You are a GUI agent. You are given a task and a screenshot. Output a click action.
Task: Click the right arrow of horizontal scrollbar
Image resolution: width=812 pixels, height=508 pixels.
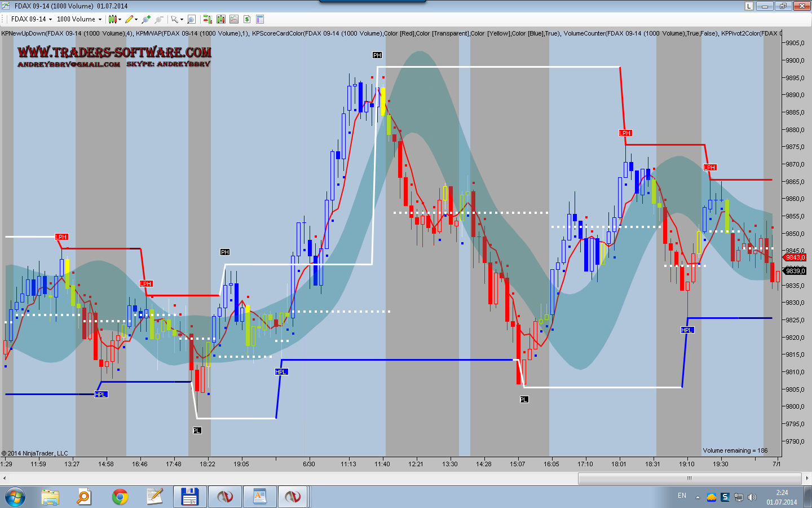click(x=807, y=478)
